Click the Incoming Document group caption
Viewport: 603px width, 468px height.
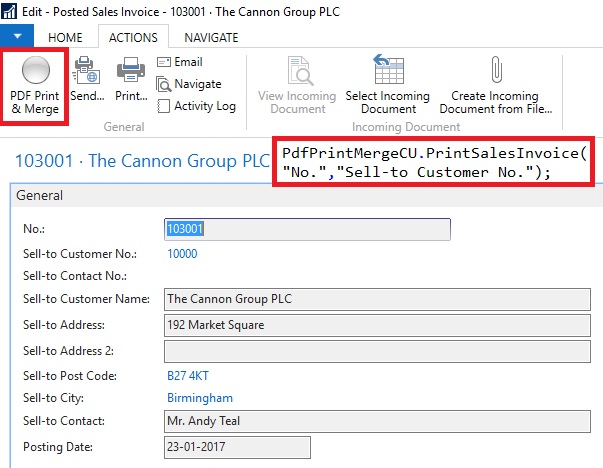pyautogui.click(x=406, y=127)
